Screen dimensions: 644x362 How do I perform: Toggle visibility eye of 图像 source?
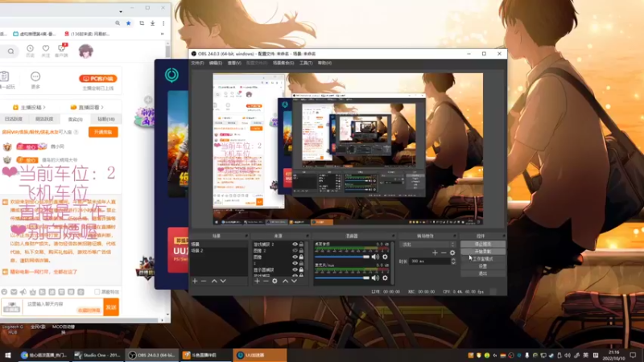point(295,257)
